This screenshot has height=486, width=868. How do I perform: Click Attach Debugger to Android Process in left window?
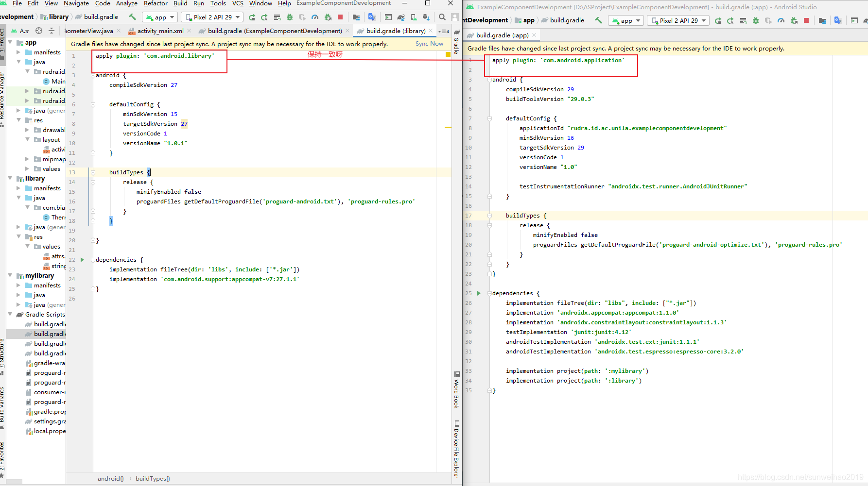[328, 17]
